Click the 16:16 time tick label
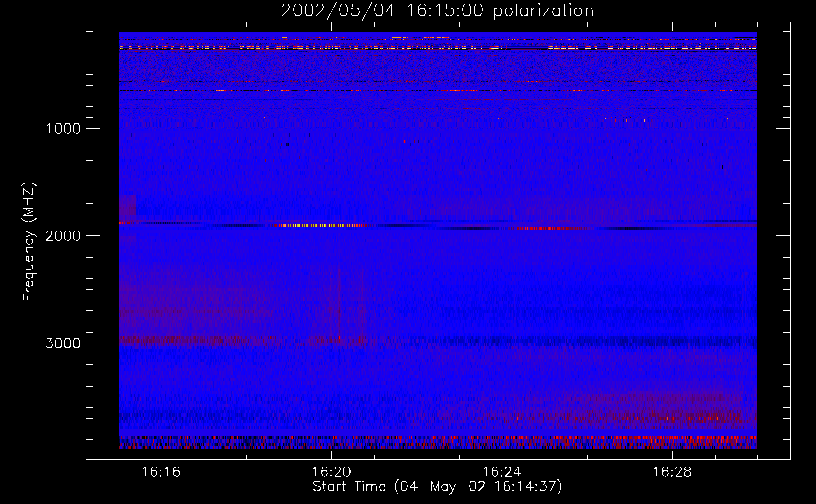 click(x=161, y=472)
